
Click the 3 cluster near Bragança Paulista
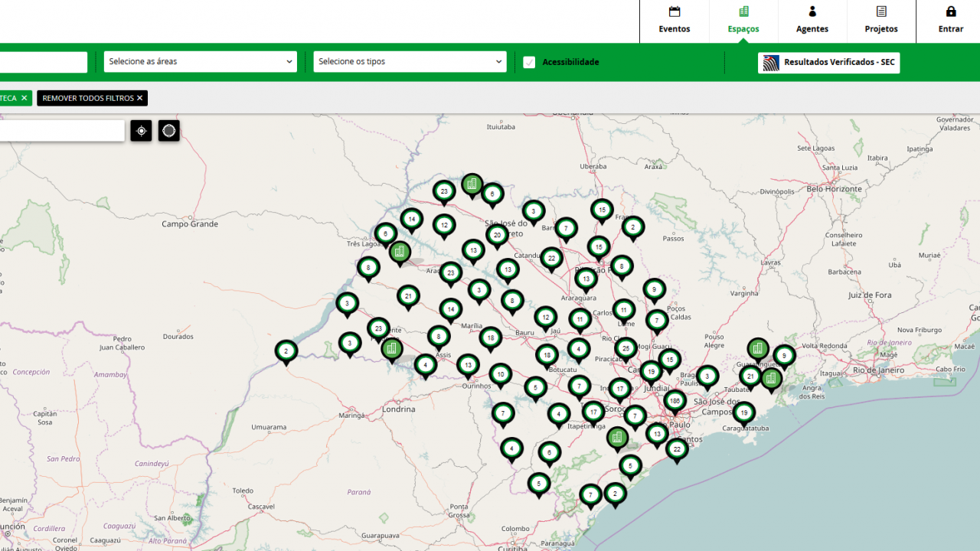(707, 378)
